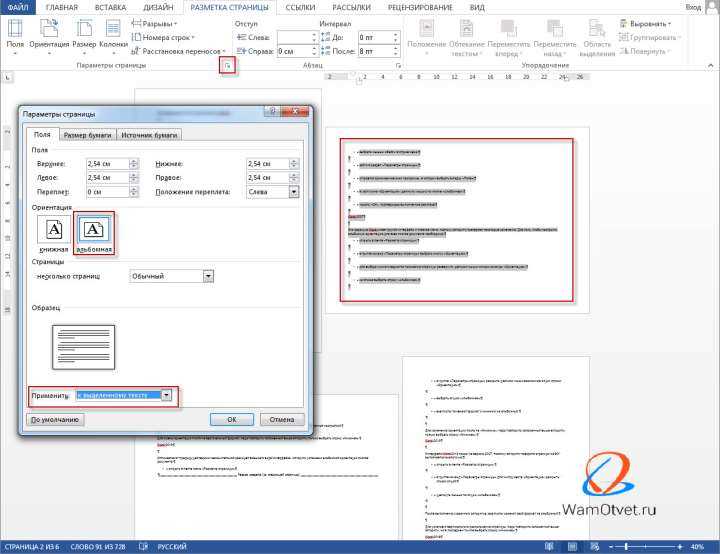Click the zoom in plus button
Screen dimensions: 720x554
[x=680, y=547]
